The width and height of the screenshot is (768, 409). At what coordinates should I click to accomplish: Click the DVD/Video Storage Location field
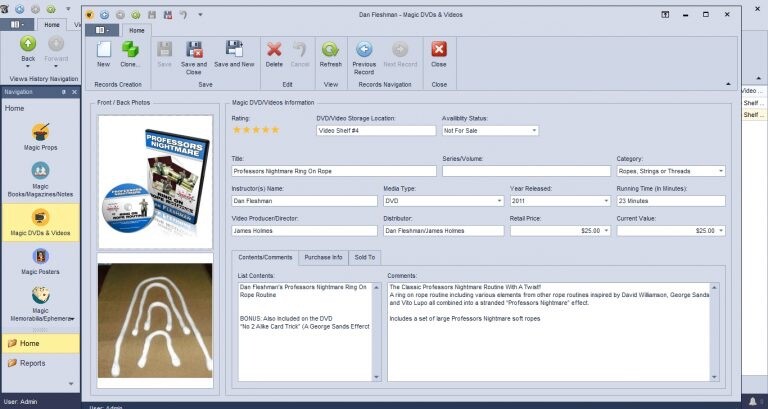[376, 131]
